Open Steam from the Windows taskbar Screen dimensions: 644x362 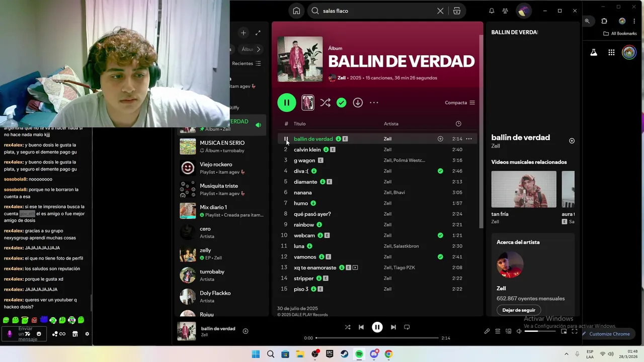click(x=345, y=354)
